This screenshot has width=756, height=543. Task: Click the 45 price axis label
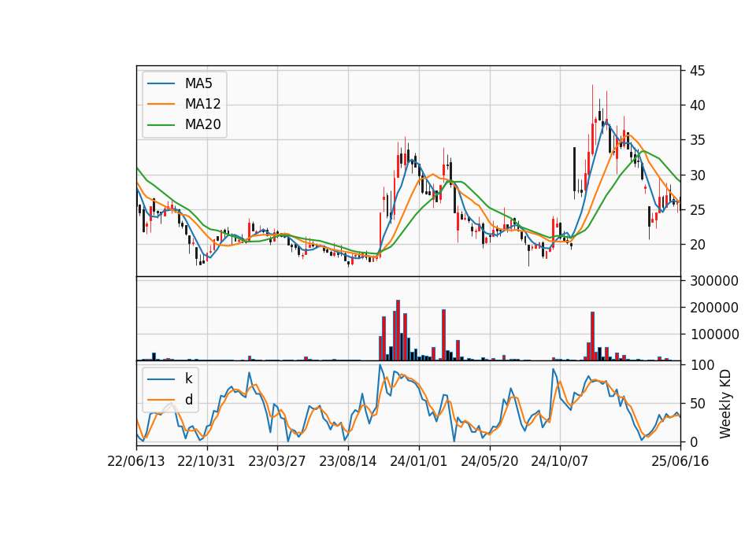coord(697,71)
